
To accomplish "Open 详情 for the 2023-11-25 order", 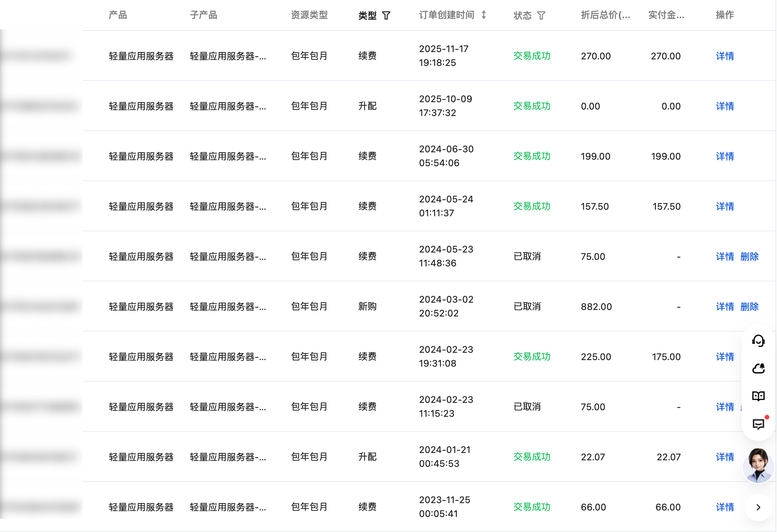I will (725, 507).
